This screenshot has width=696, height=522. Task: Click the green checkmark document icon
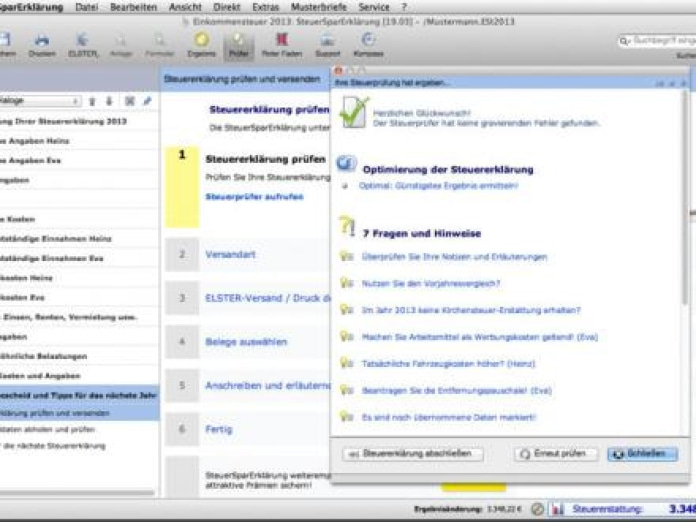354,112
